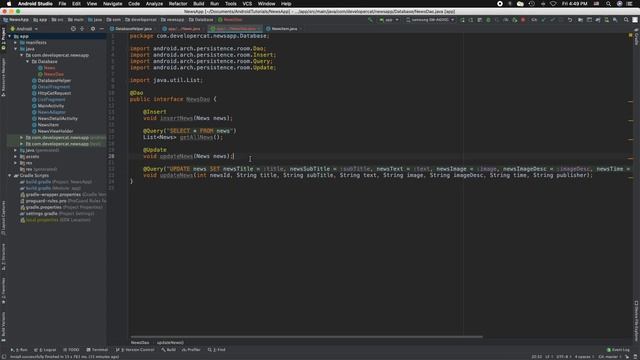640x360 pixels.
Task: Click the NewsApp breadcrumb in navigation bar
Action: [16, 20]
